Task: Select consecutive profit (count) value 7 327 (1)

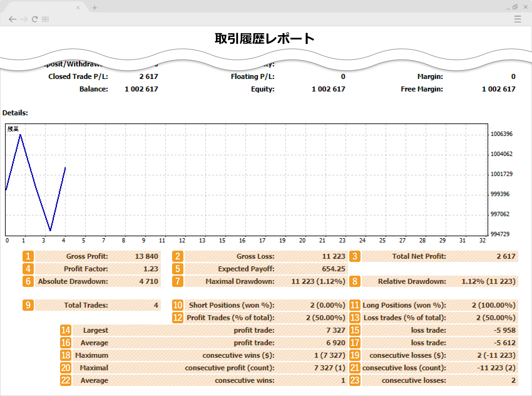Action: tap(330, 368)
